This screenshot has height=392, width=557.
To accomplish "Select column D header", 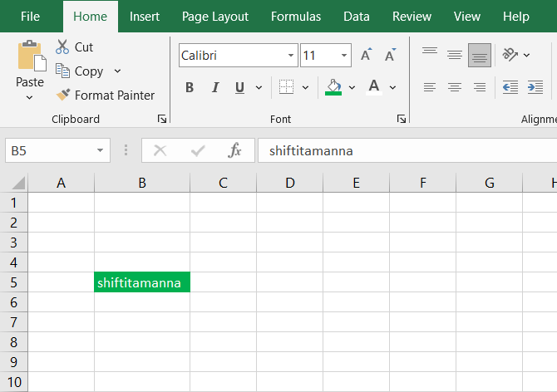I will (x=290, y=183).
